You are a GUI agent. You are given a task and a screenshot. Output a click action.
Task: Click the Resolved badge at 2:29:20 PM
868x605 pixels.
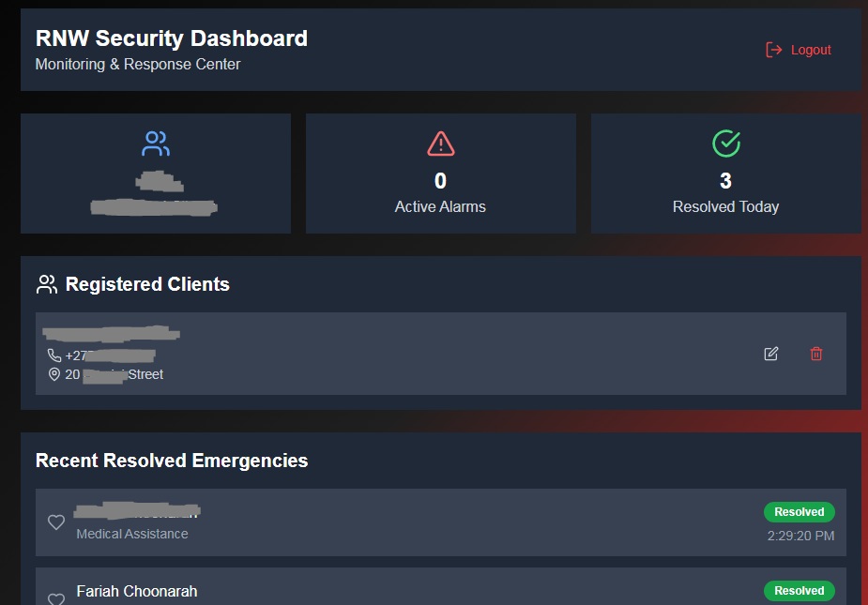(x=799, y=512)
